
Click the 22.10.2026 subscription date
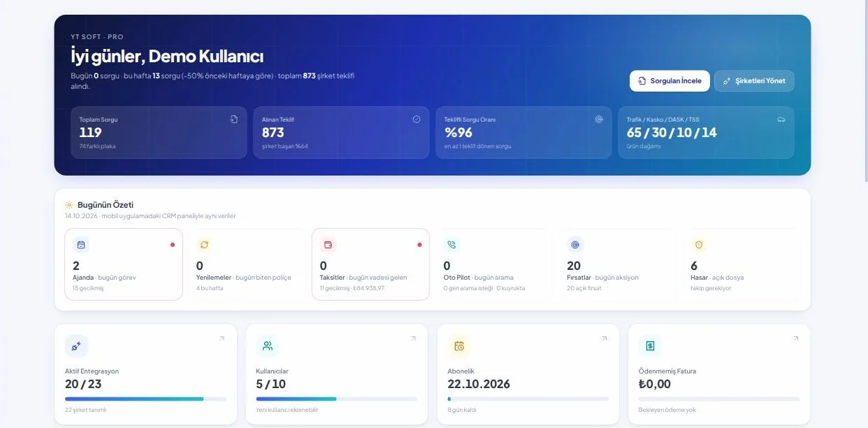click(x=479, y=384)
